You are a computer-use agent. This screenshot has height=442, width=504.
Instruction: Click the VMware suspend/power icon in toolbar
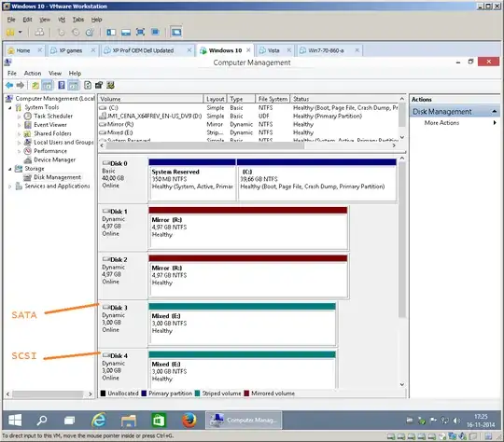coord(10,32)
